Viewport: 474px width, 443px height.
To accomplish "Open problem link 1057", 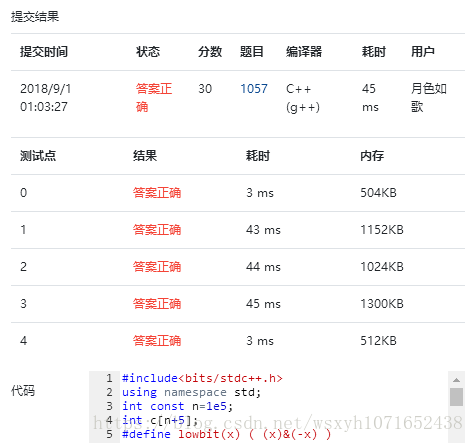I will [254, 89].
